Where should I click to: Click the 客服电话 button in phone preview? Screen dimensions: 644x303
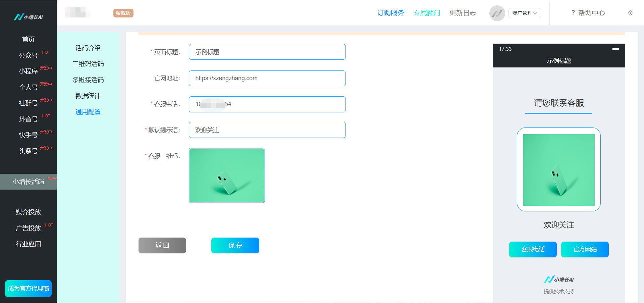(x=533, y=249)
